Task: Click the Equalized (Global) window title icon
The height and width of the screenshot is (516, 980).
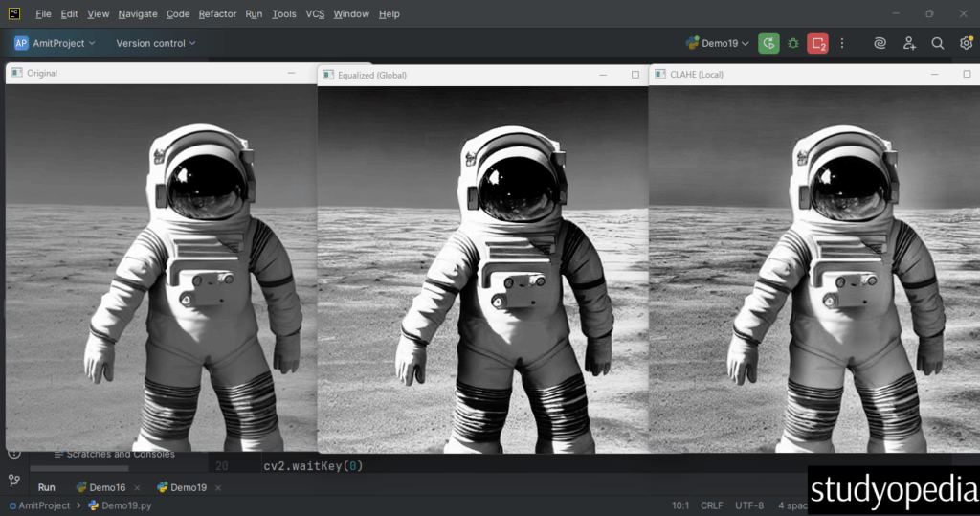Action: click(x=328, y=75)
